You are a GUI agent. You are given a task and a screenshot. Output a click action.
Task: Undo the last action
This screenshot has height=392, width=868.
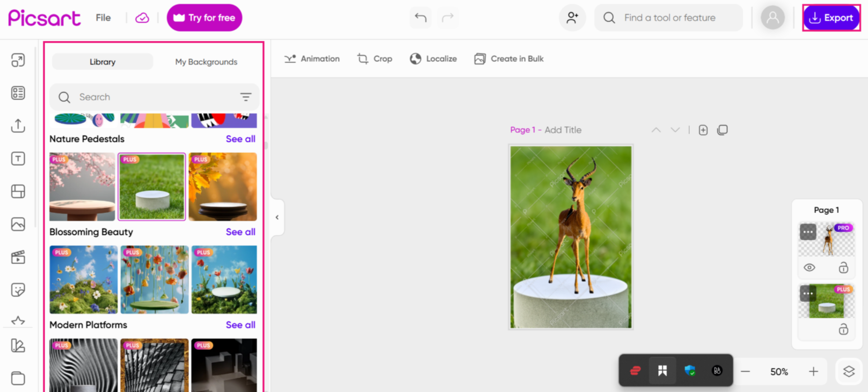point(420,18)
